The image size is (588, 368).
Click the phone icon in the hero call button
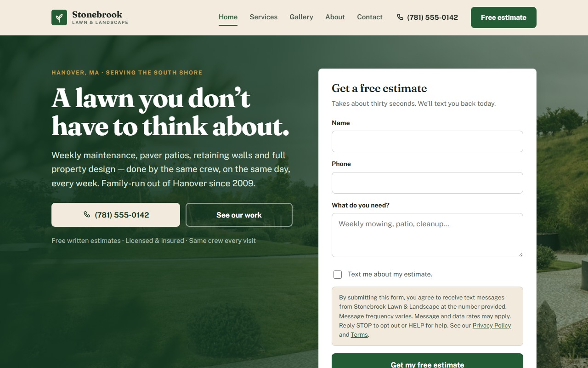(87, 214)
